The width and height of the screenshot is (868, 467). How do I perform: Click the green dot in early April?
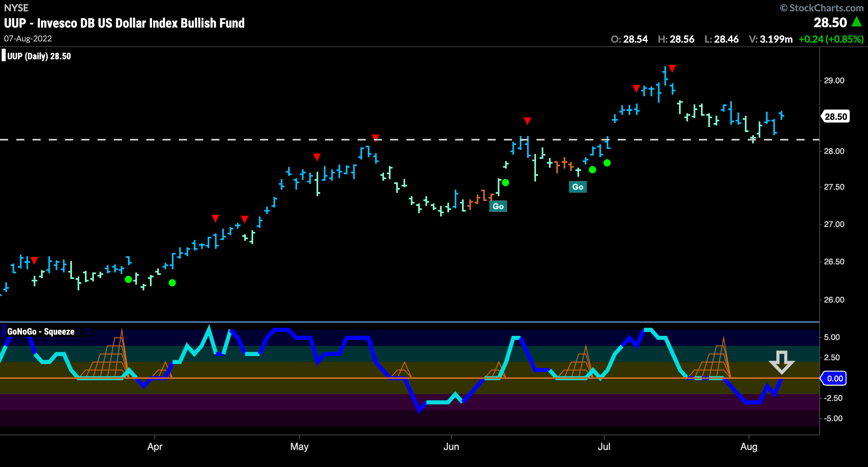[172, 283]
